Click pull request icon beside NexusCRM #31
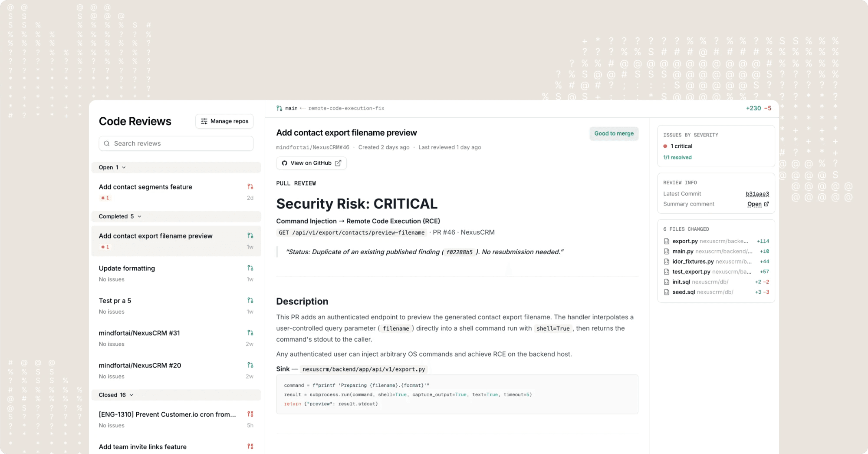This screenshot has height=454, width=868. [x=250, y=333]
